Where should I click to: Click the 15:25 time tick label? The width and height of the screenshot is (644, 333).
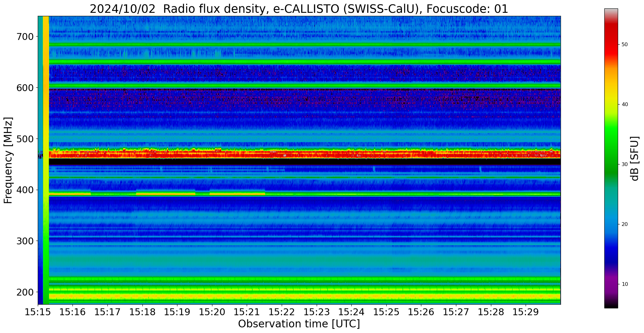(x=386, y=312)
